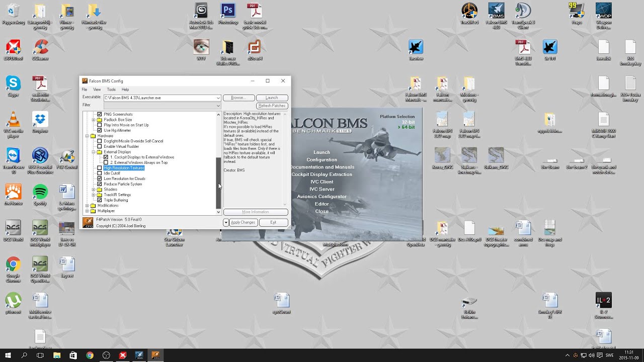644x362 pixels.
Task: Open the Weapon Delivery Planner icon
Action: pos(603,16)
